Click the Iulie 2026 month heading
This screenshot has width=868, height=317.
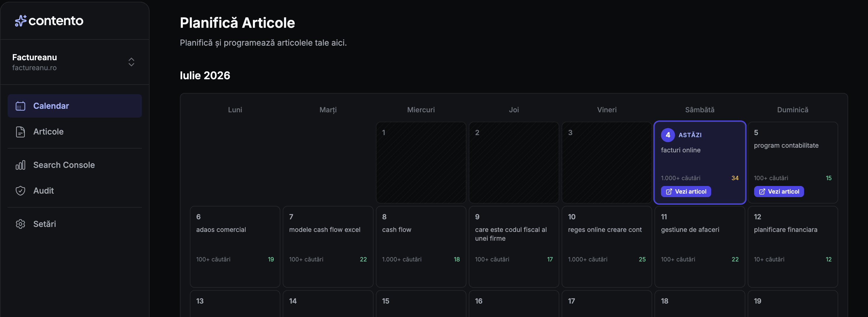205,75
